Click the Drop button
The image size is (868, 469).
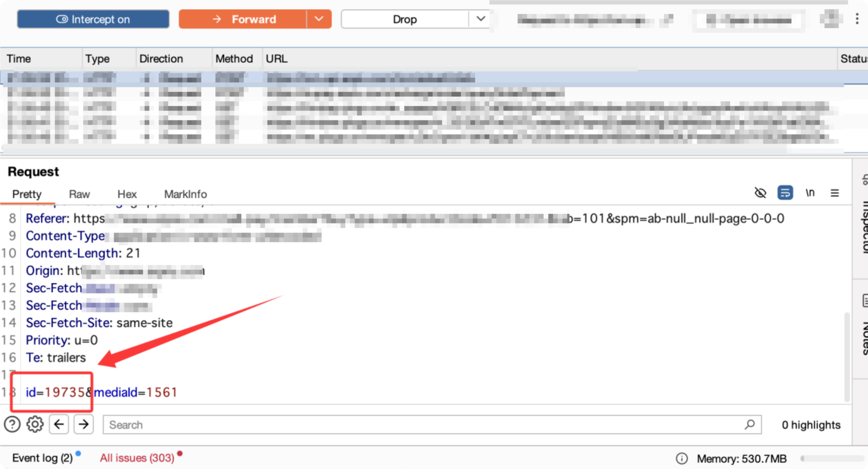[x=404, y=19]
